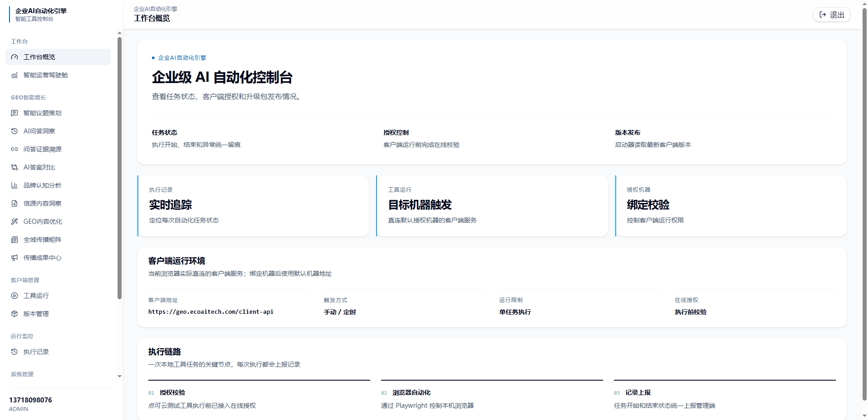The height and width of the screenshot is (420, 868).
Task: Click the 工具运行 play icon
Action: (x=14, y=296)
